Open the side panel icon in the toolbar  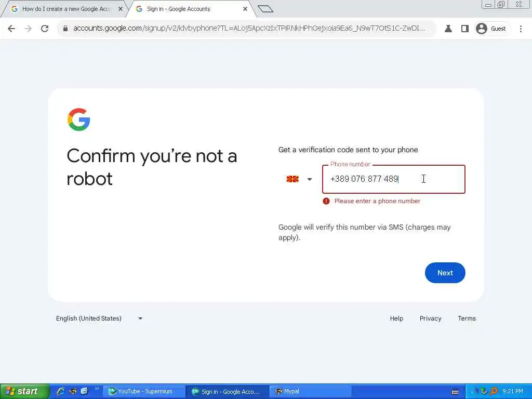click(465, 29)
